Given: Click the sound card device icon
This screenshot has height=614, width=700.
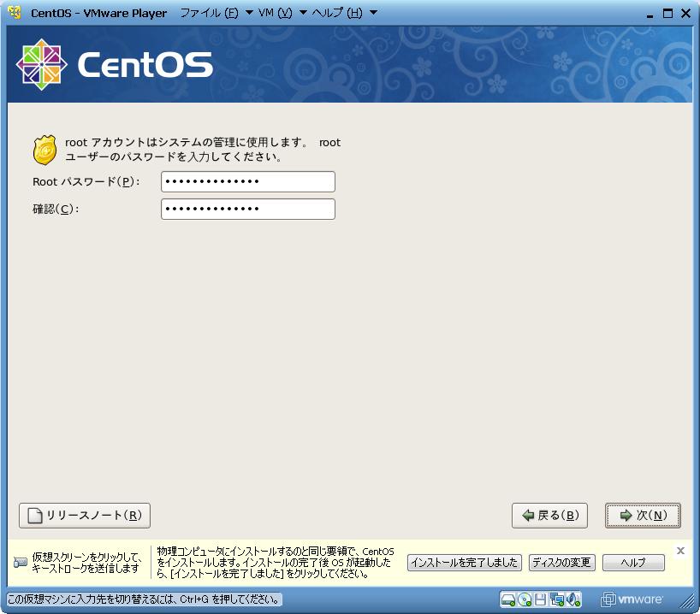Looking at the screenshot, I should 573,599.
